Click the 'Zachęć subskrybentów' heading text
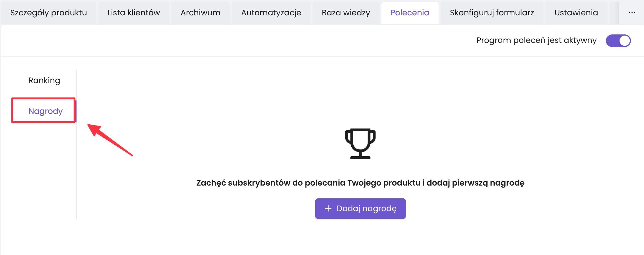 [x=360, y=183]
